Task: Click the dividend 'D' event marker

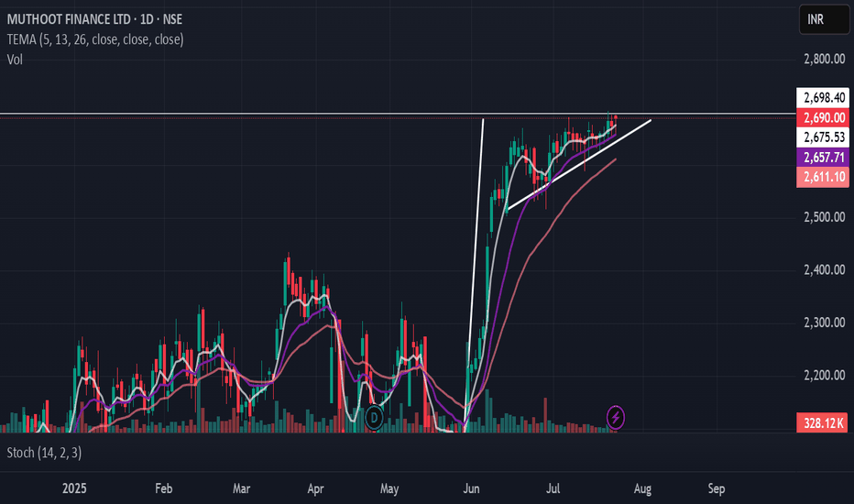Action: point(374,418)
